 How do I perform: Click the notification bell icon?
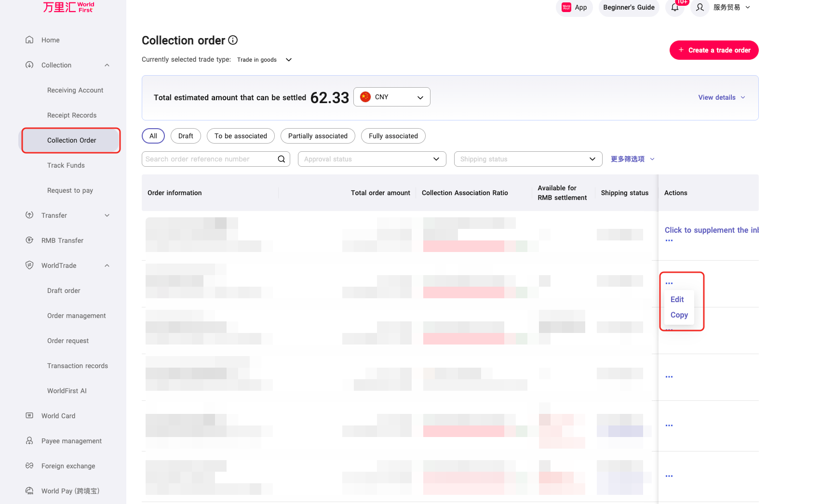675,8
